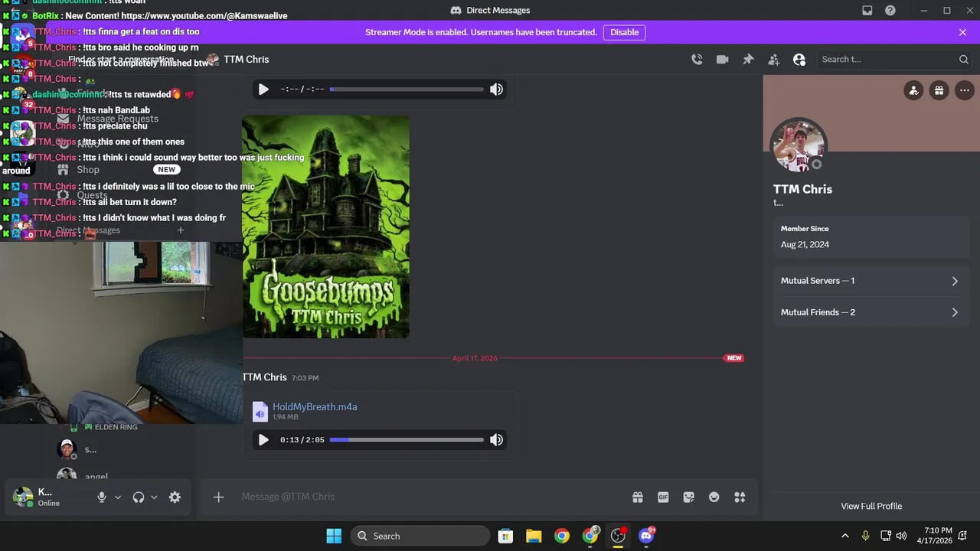Click TTM Chris profile avatar
Screen dimensions: 980x551
point(799,145)
